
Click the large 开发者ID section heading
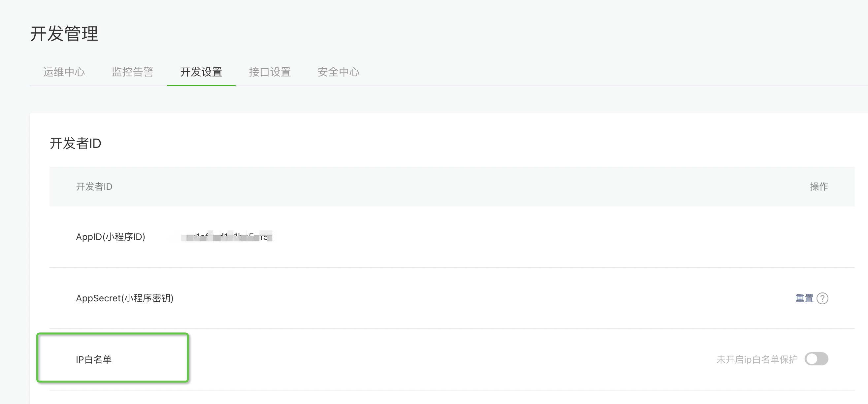coord(76,143)
